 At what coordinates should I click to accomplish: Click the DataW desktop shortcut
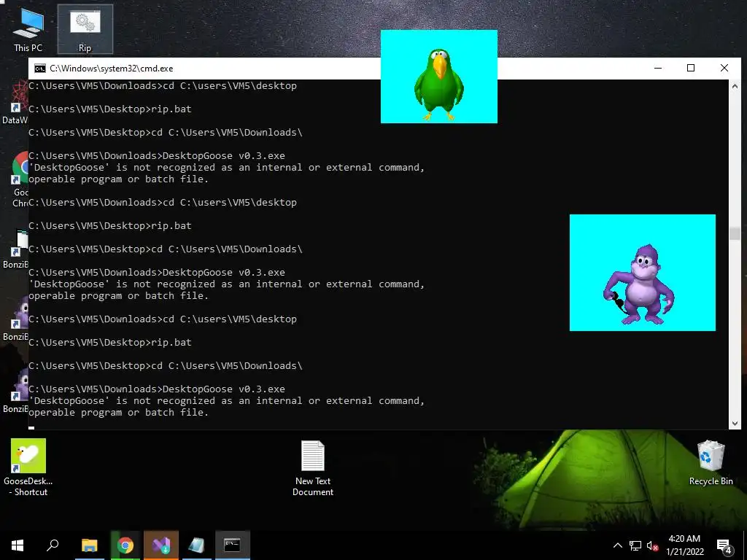point(15,102)
